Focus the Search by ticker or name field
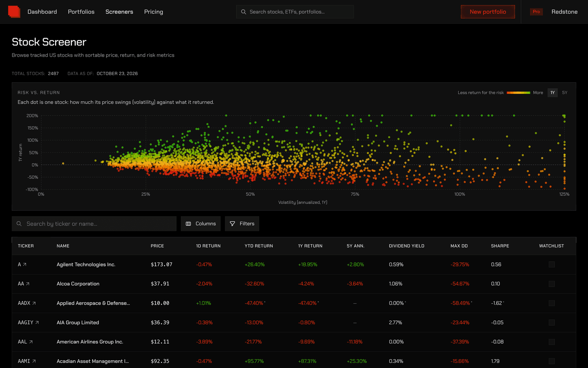The width and height of the screenshot is (588, 368). pos(94,224)
